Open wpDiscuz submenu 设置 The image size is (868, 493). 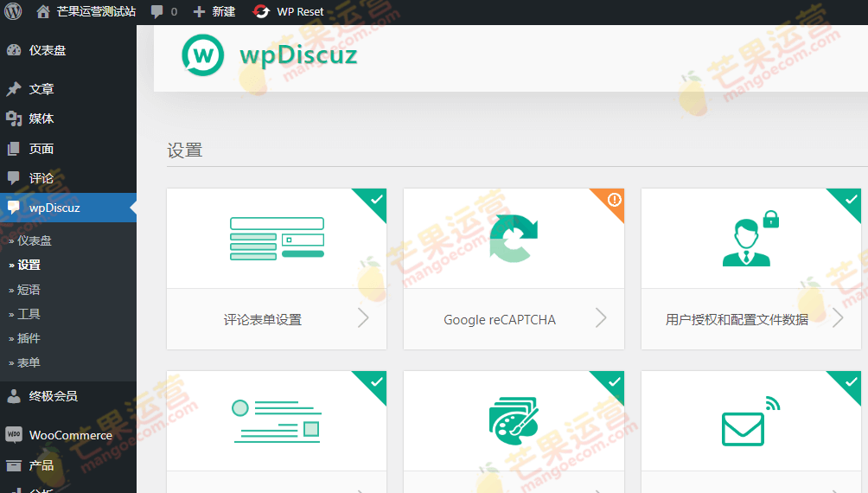[x=29, y=265]
